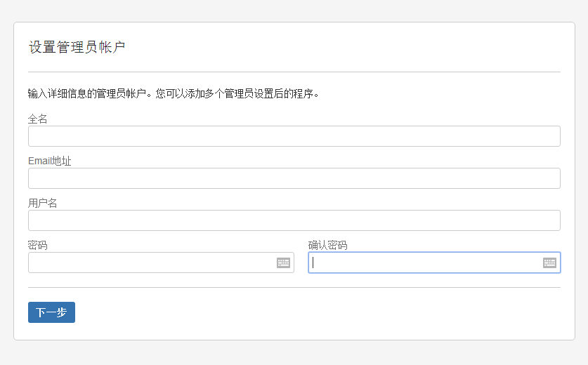This screenshot has height=365, width=588.
Task: Click the 设置管理员帐户 heading
Action: point(77,47)
